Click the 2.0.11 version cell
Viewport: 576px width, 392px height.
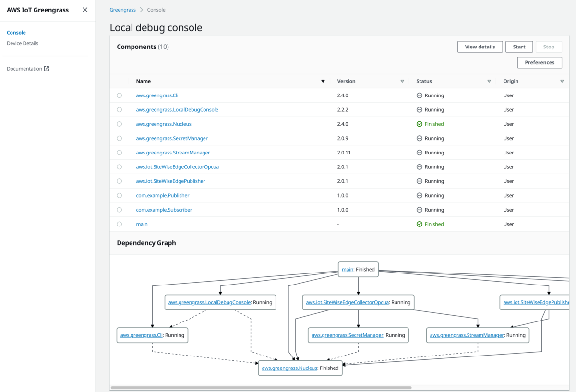[344, 153]
